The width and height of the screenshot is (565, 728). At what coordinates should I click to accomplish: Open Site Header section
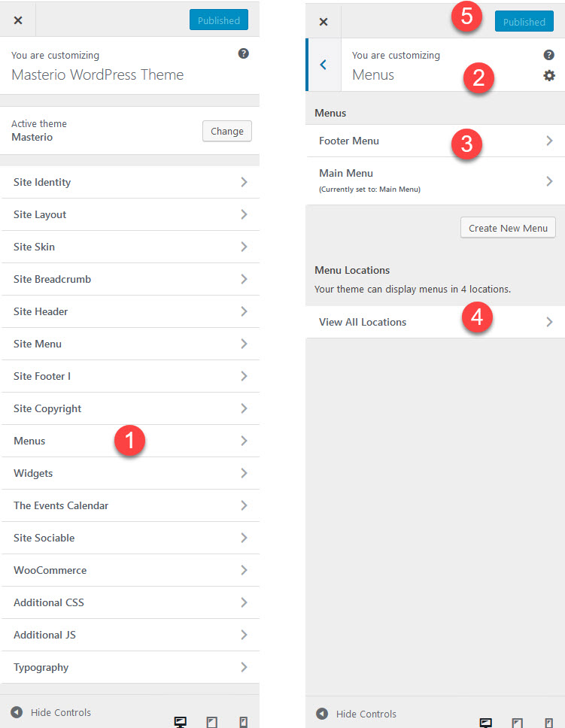pos(130,311)
